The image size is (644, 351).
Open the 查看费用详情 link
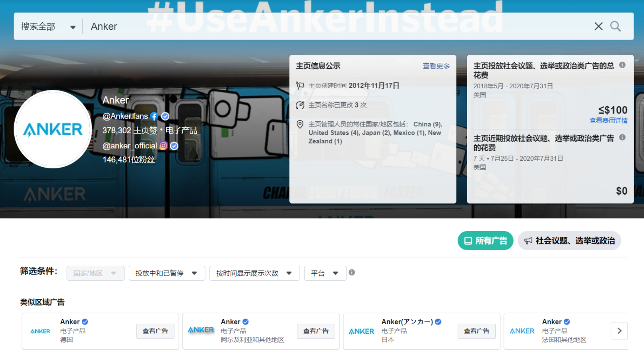click(609, 121)
